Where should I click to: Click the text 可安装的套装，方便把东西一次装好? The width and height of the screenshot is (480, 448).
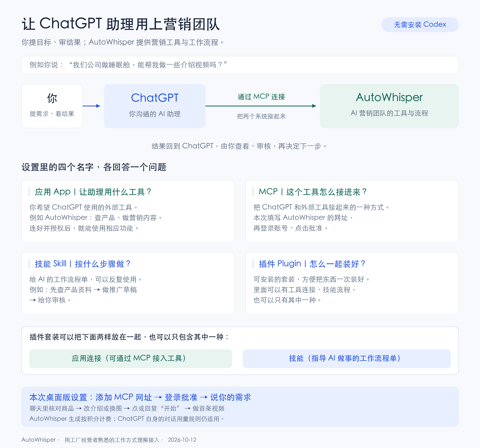coord(311,279)
